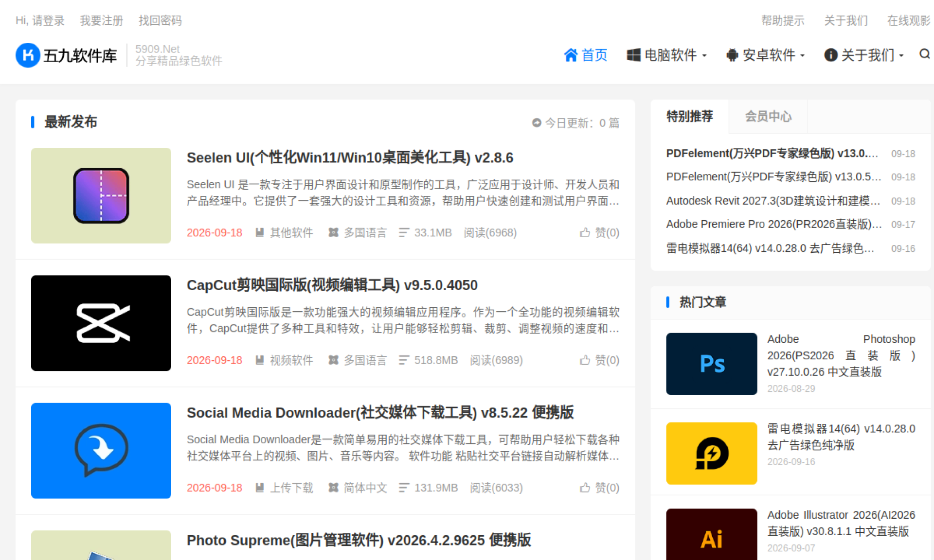
Task: Open 关于我们 link in top bar
Action: pos(846,20)
